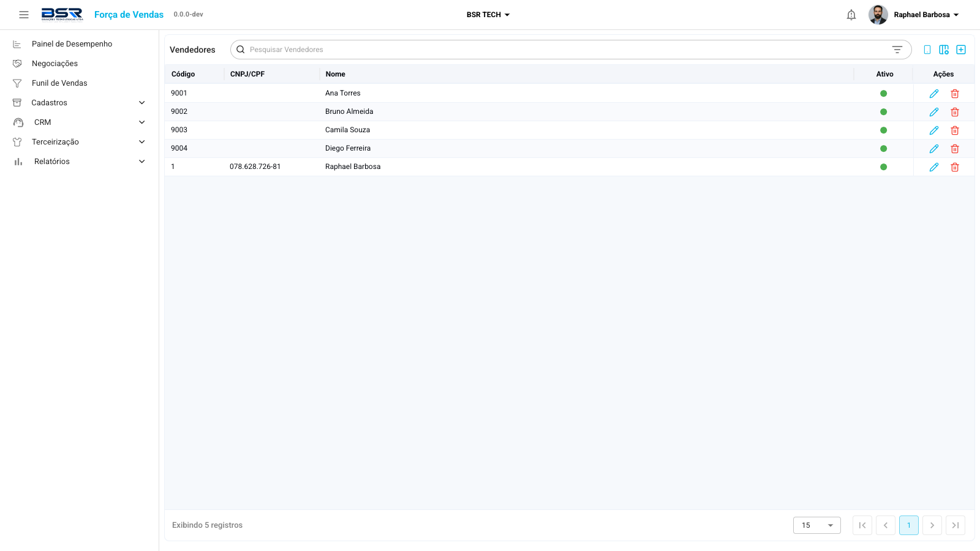Image resolution: width=980 pixels, height=551 pixels.
Task: Open column settings icon
Action: [x=944, y=50]
